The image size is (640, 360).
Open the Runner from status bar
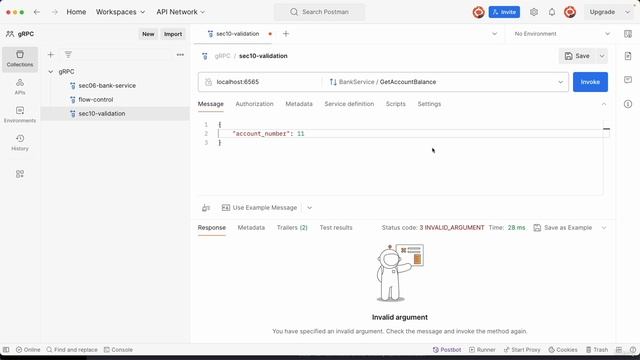point(482,350)
